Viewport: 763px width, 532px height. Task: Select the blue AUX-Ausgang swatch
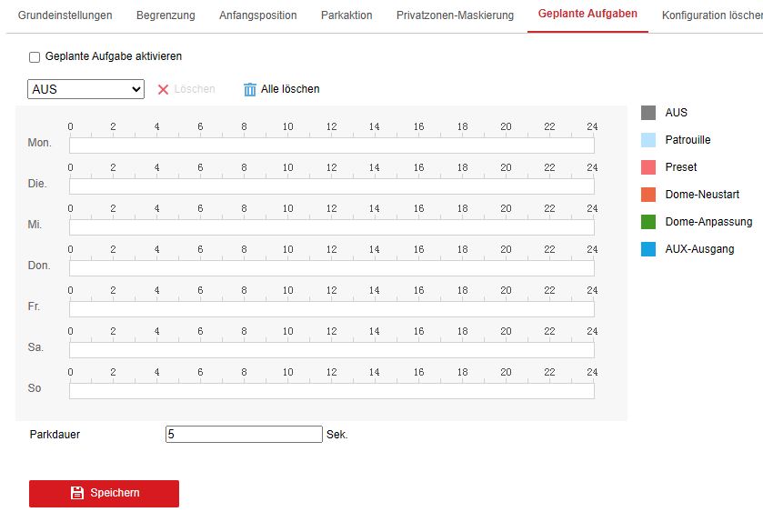[648, 249]
